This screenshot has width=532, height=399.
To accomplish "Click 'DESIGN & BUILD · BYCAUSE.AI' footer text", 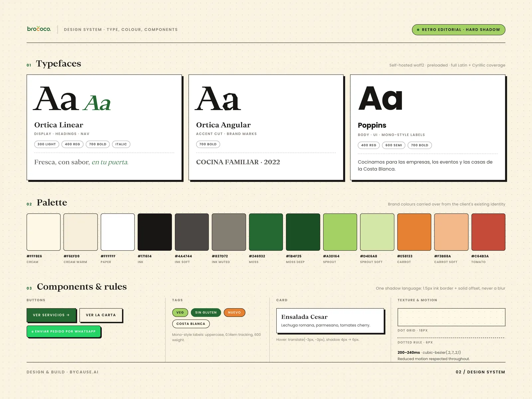I will click(x=63, y=372).
